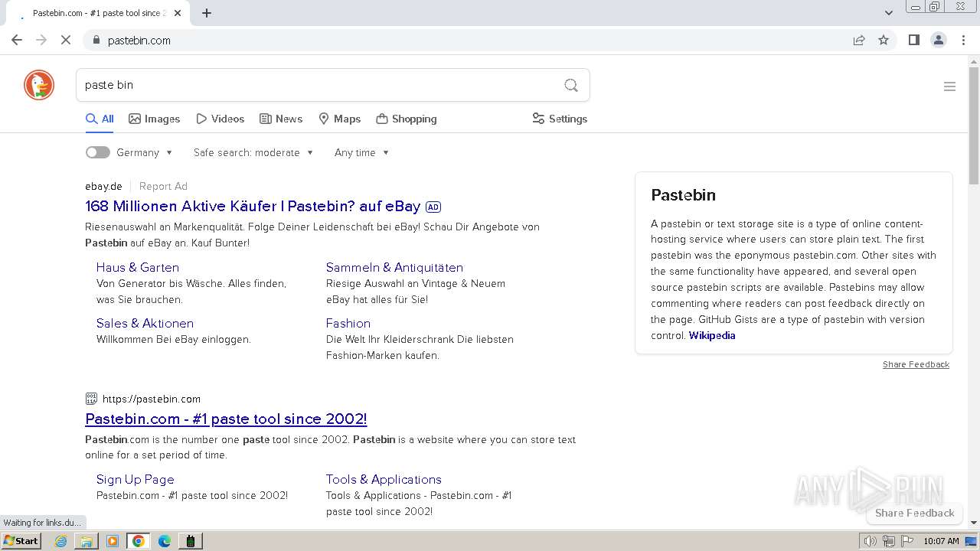Open File Explorer from the taskbar
980x551 pixels.
coord(87,541)
